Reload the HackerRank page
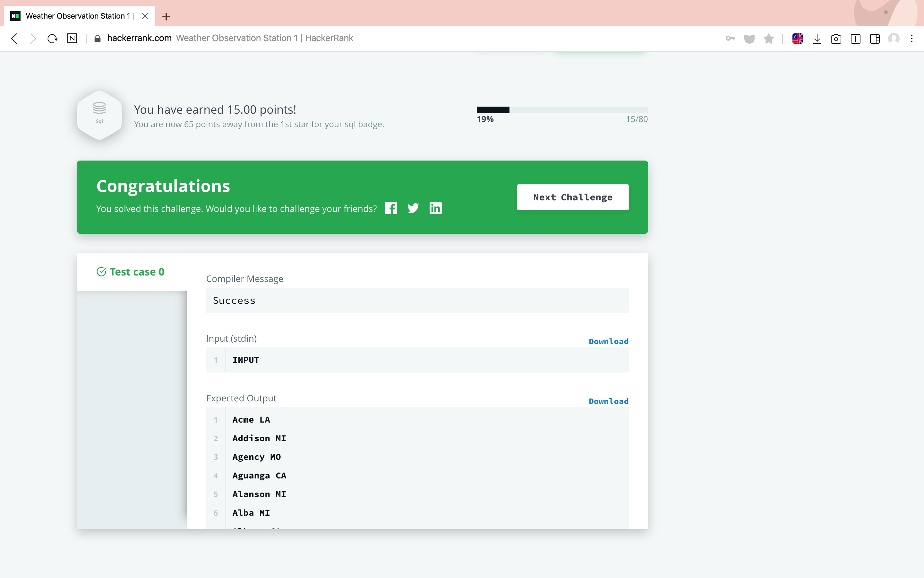924x578 pixels. tap(52, 38)
